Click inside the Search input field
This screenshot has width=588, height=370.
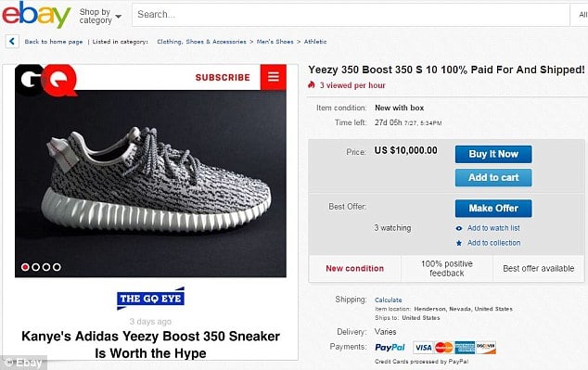(x=351, y=15)
